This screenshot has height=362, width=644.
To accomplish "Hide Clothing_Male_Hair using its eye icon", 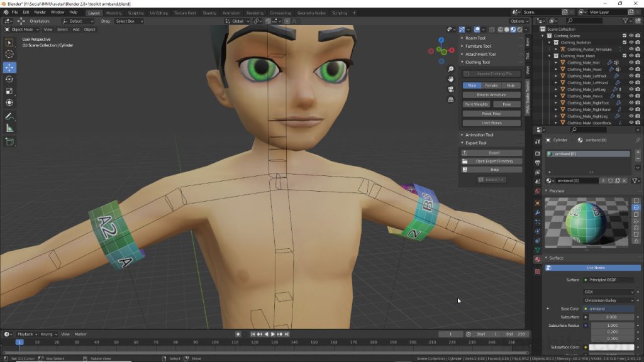I will click(x=630, y=62).
